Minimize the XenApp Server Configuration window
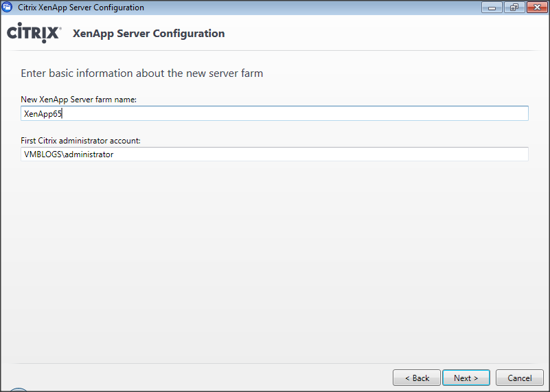 [x=492, y=8]
